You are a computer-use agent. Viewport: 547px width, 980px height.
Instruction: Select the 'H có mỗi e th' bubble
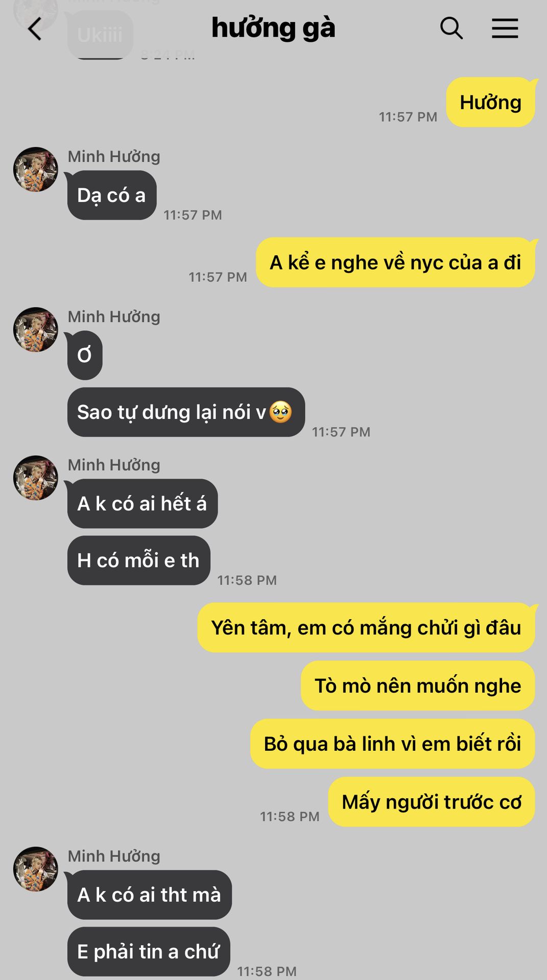(139, 560)
